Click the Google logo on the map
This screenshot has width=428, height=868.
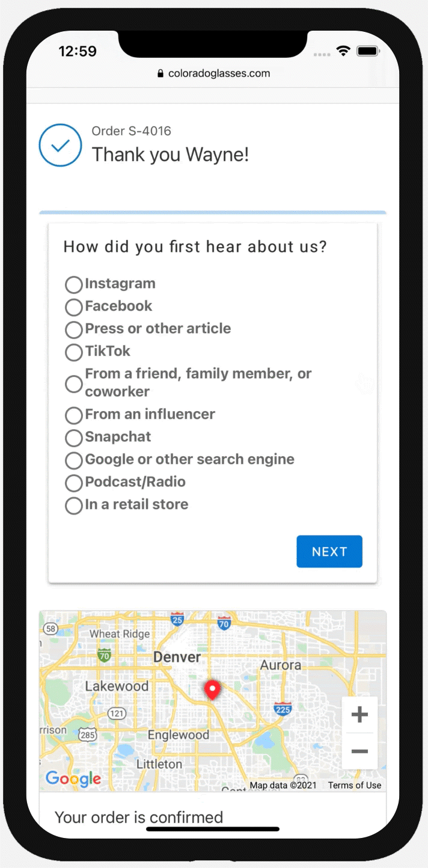pos(73,779)
